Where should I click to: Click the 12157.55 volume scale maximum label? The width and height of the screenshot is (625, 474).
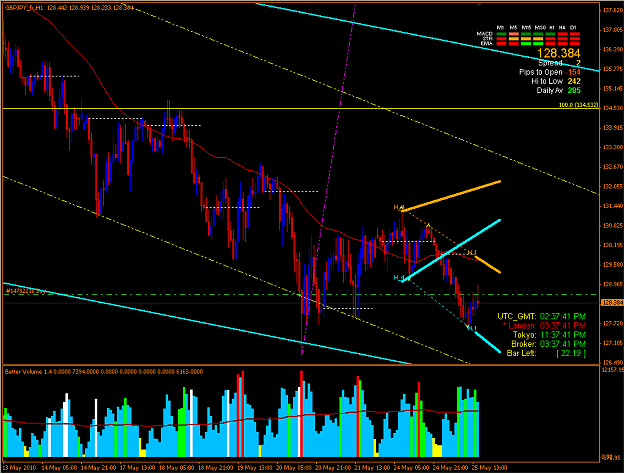pos(613,370)
